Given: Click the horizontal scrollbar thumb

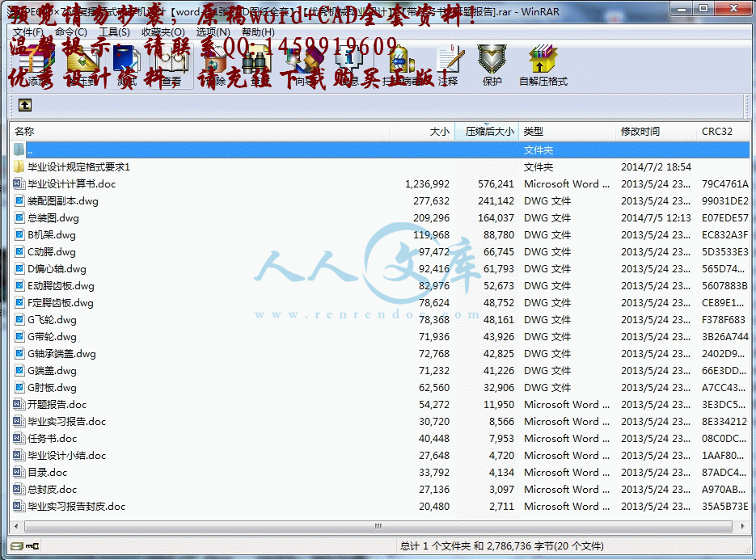Looking at the screenshot, I should point(378,526).
